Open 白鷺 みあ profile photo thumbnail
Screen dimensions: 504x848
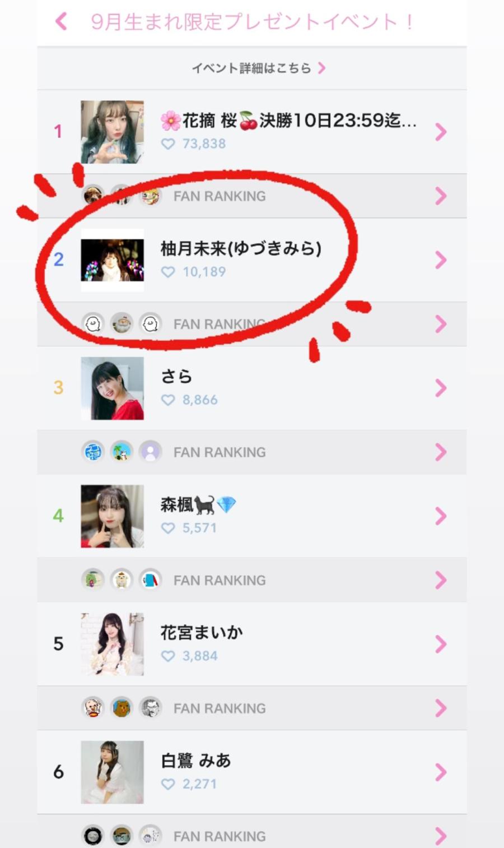pyautogui.click(x=112, y=772)
